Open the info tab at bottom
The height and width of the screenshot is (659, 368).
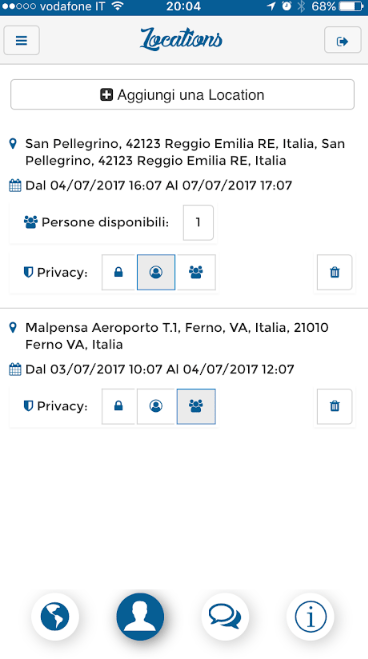click(310, 617)
